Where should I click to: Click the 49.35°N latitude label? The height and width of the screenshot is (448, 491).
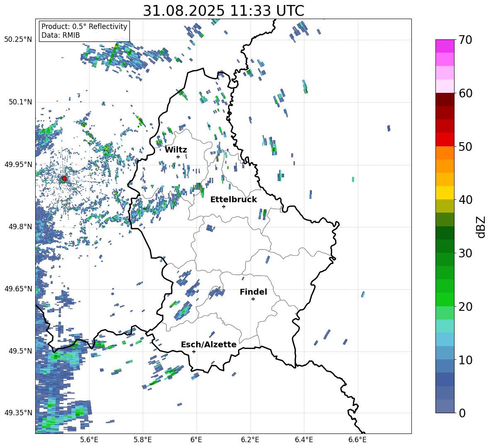click(18, 413)
